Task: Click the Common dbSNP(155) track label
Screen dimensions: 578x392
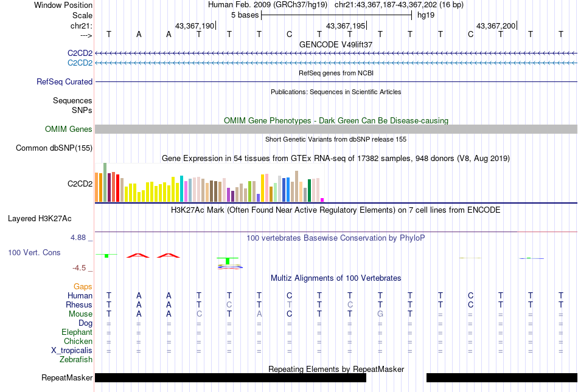Action: (54, 148)
